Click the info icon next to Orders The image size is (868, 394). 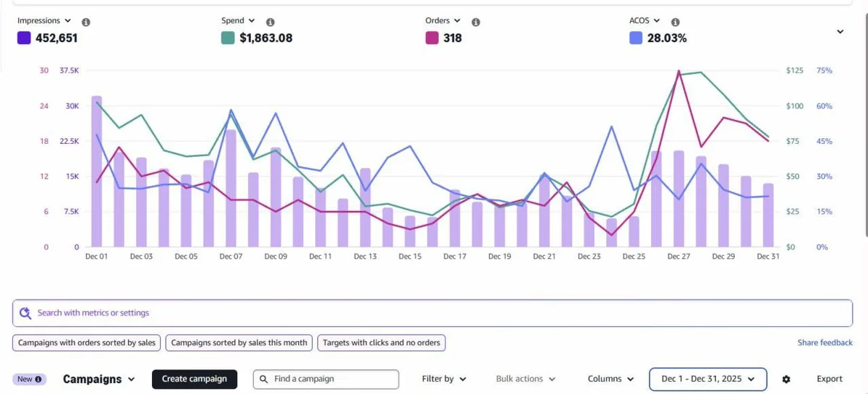[x=476, y=22]
